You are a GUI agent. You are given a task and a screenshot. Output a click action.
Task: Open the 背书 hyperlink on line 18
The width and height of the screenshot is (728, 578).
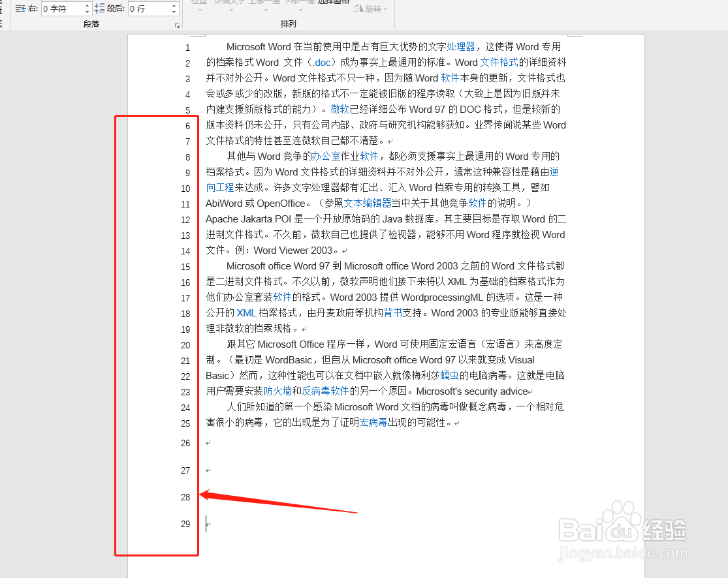click(393, 313)
